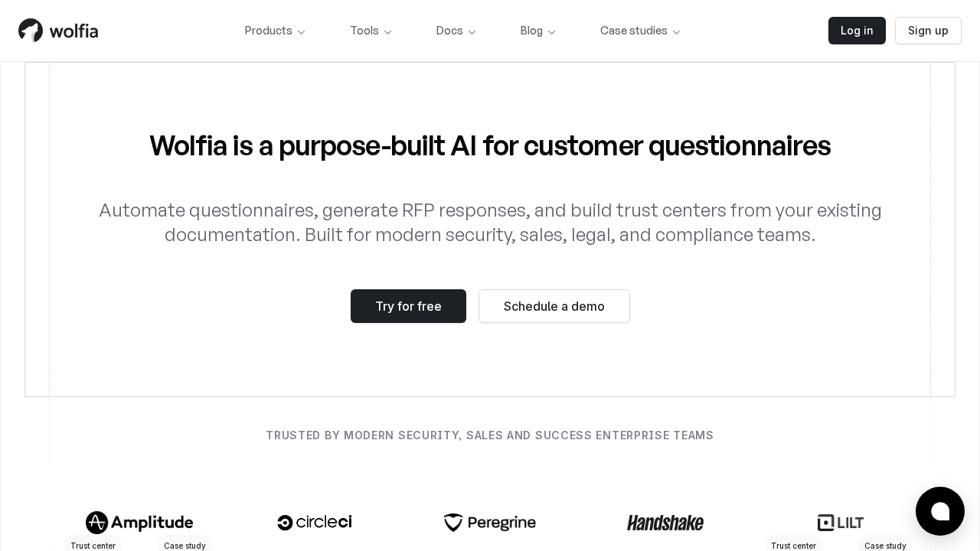
Task: Expand the Docs dropdown menu
Action: [x=456, y=31]
